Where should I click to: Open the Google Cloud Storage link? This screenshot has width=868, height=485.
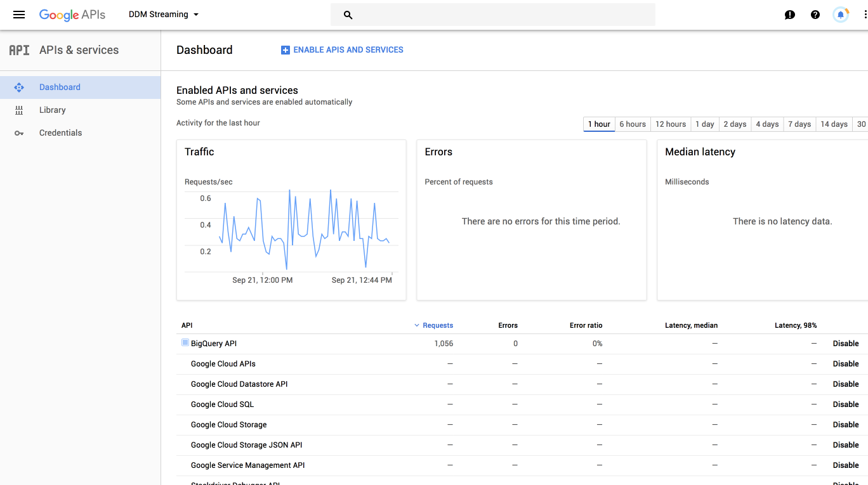(229, 425)
